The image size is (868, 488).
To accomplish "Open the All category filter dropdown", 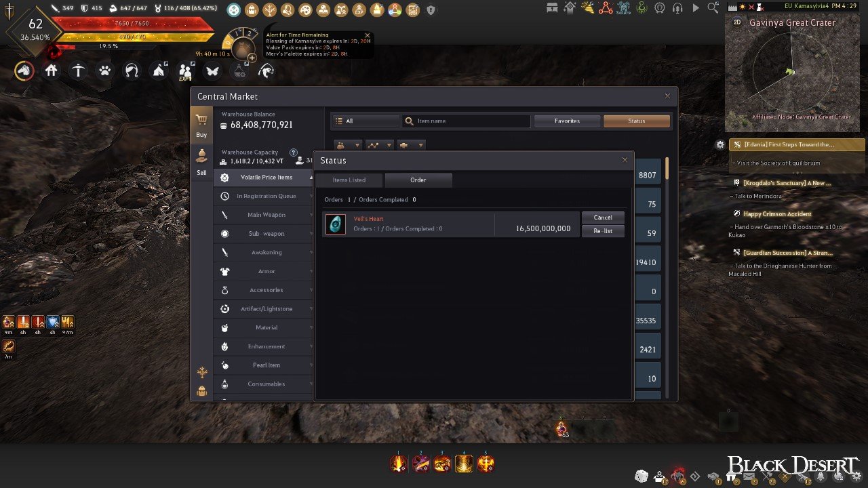I will [x=364, y=121].
